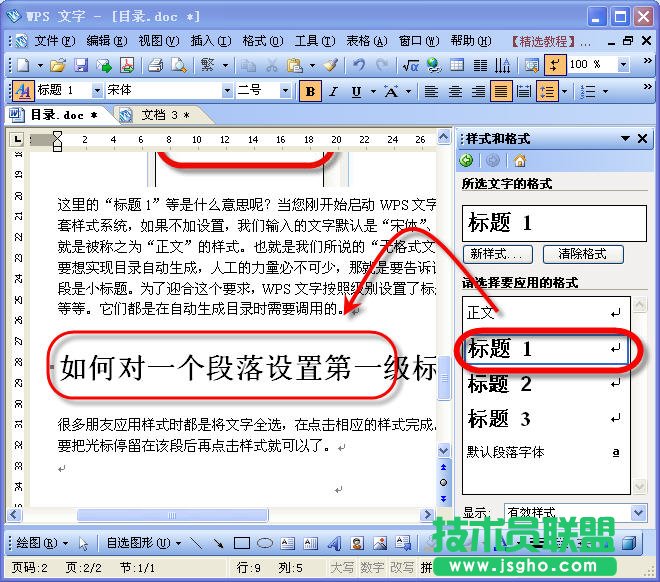The image size is (660, 582).
Task: Open the 表格 menu
Action: pos(367,41)
